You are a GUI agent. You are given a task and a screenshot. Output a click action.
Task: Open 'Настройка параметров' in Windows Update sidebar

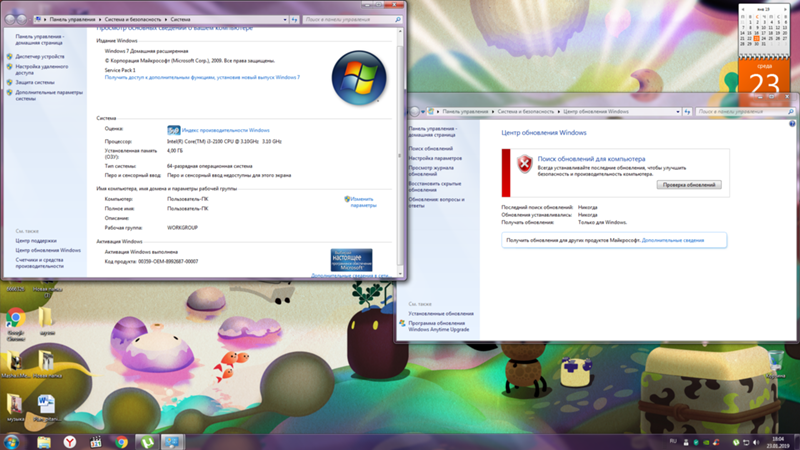[x=435, y=158]
